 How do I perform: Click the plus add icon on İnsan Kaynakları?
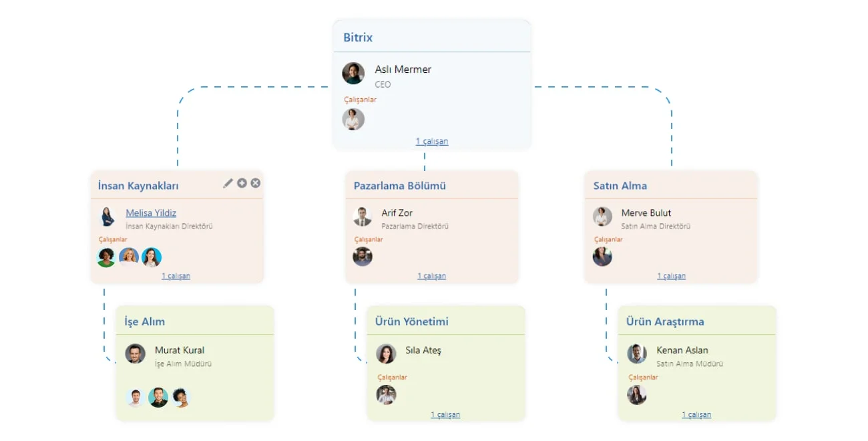click(x=242, y=183)
